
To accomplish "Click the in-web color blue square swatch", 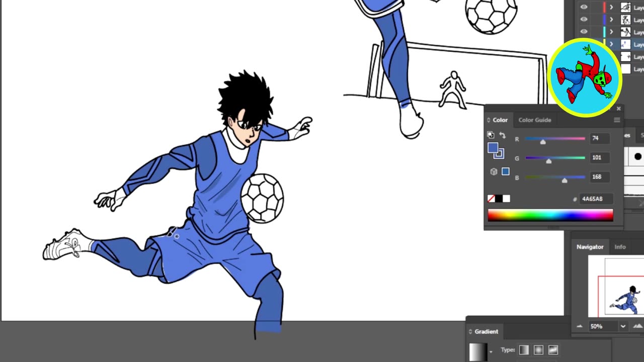I will point(505,171).
